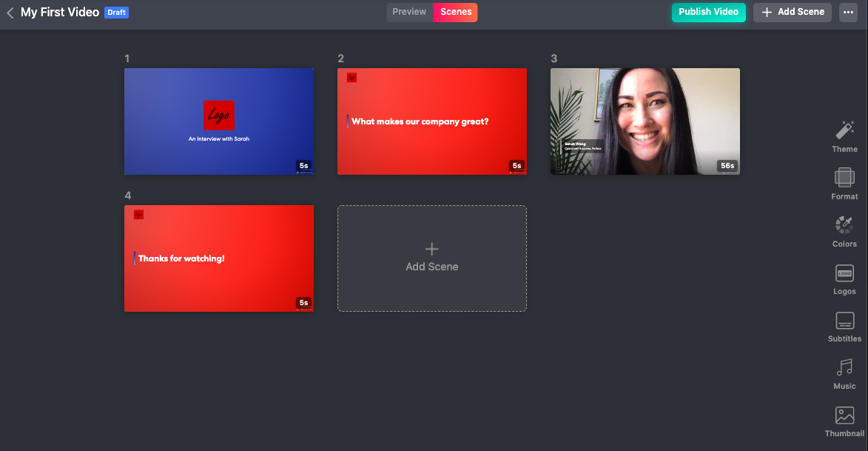Switch to the Scenes tab
The width and height of the screenshot is (868, 451).
pyautogui.click(x=456, y=12)
